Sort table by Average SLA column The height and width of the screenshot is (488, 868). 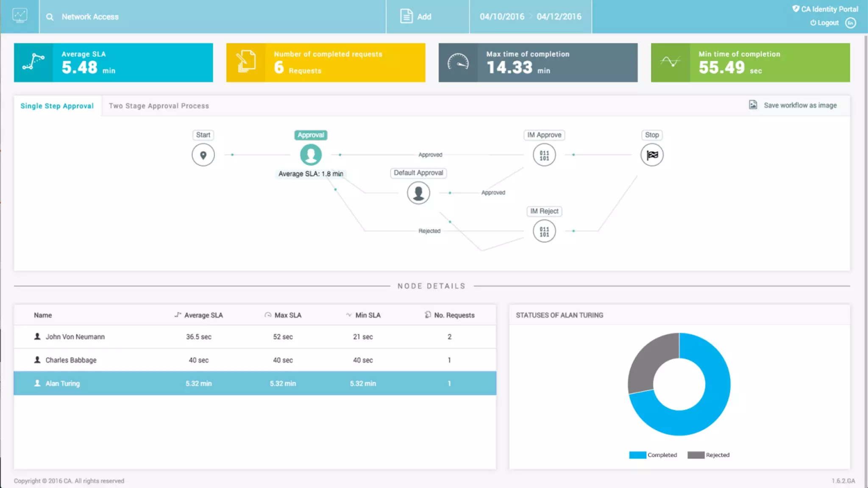203,315
